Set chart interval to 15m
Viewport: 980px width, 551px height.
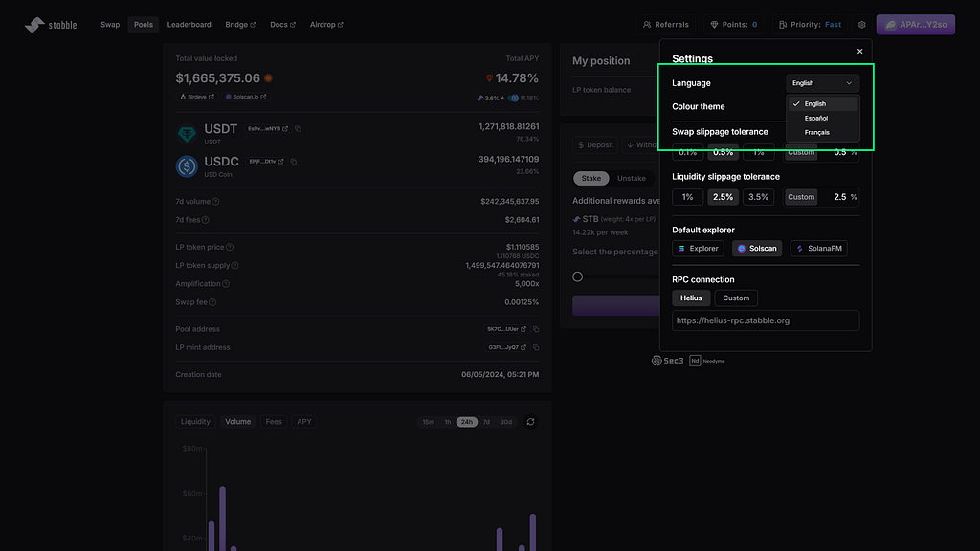428,422
